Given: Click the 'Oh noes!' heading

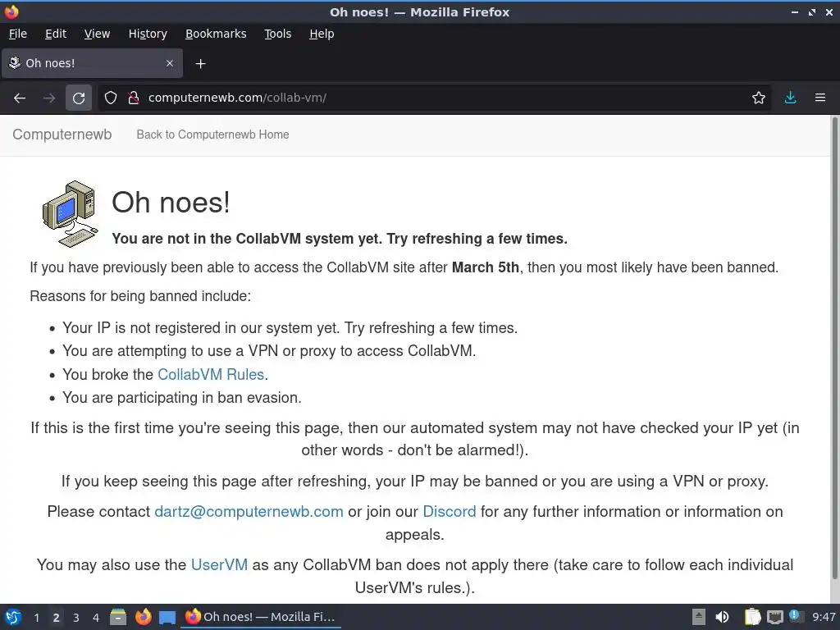Looking at the screenshot, I should 171,203.
